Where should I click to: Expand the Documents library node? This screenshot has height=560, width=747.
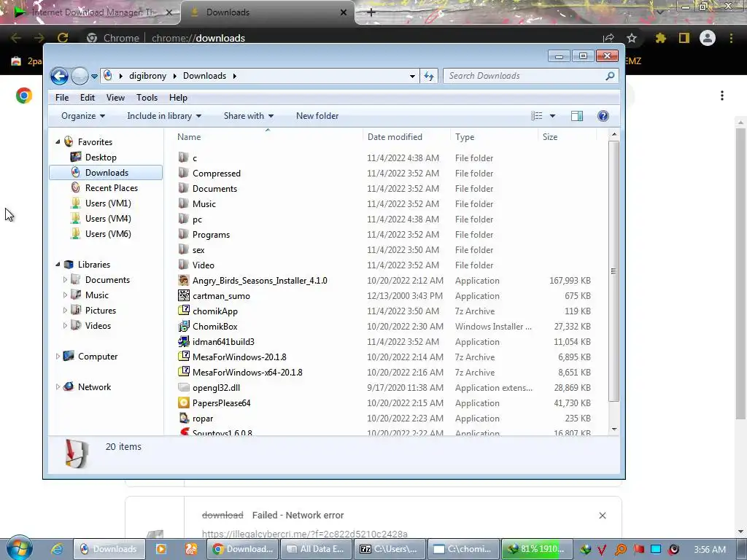click(65, 280)
